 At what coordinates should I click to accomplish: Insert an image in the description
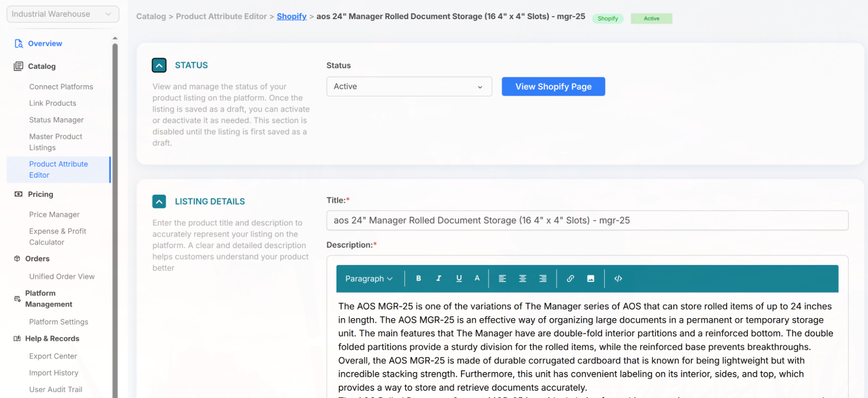591,279
